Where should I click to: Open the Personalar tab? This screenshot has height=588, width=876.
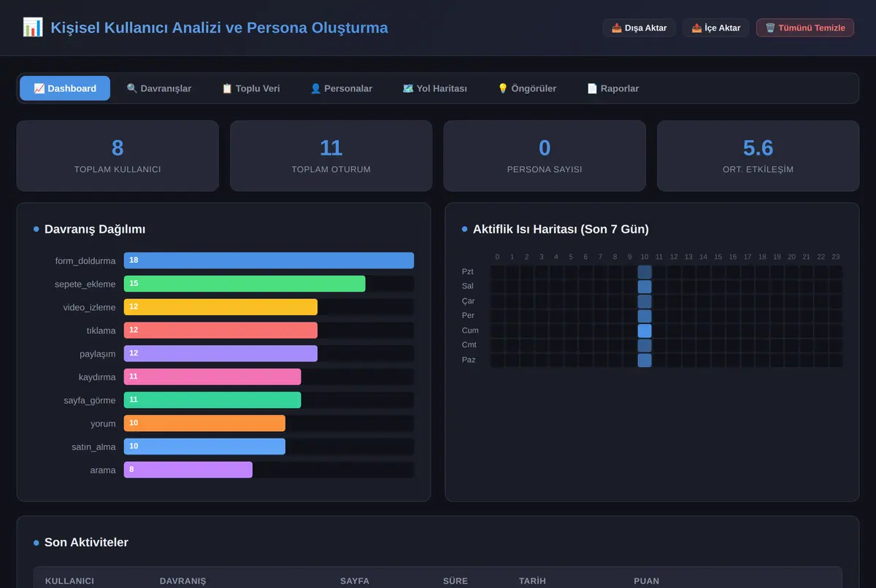coord(341,88)
